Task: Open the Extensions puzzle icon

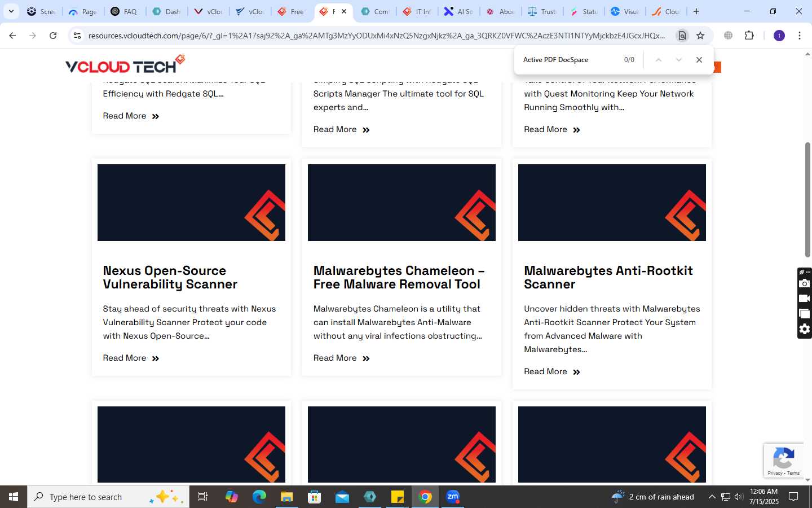Action: 749,36
